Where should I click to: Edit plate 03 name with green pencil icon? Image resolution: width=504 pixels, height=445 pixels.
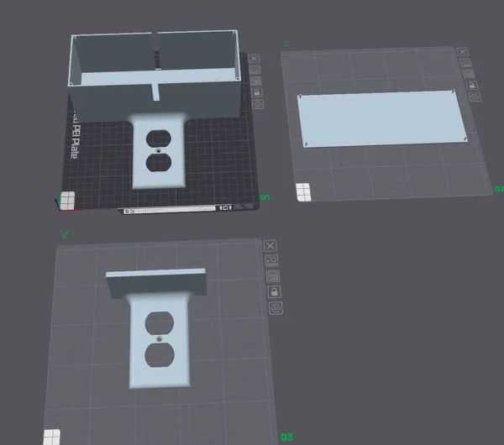tap(66, 235)
